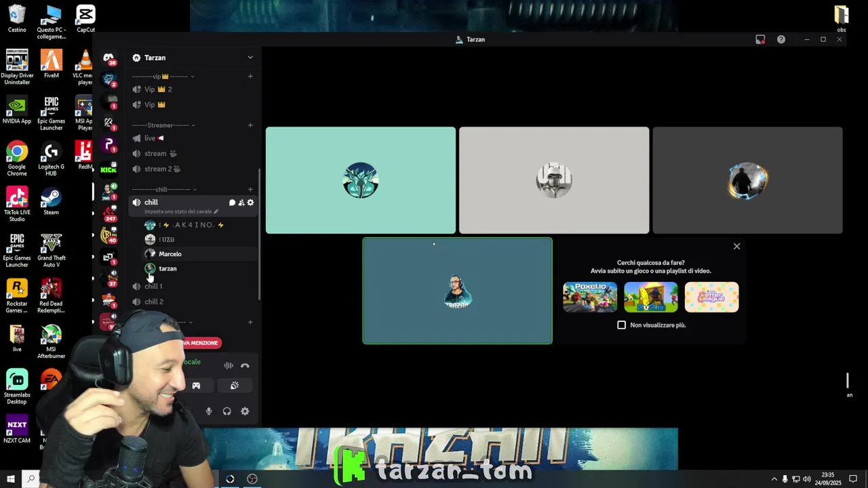This screenshot has height=488, width=868.
Task: Start an activity with game controller button
Action: click(196, 386)
